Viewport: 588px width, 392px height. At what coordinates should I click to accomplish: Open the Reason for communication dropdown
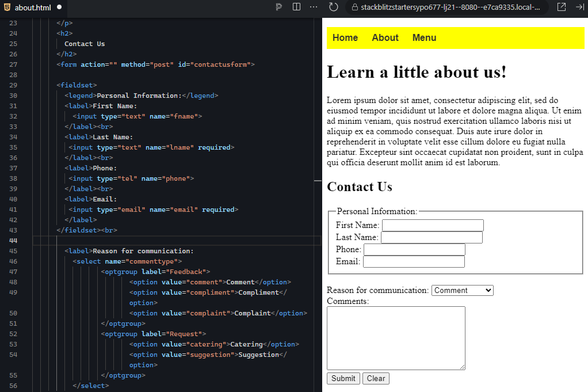(462, 290)
